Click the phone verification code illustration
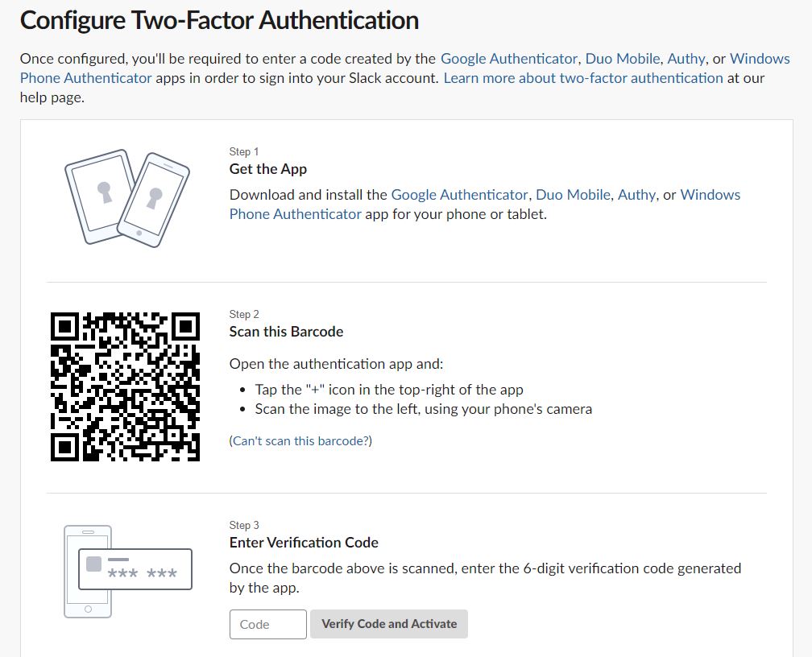Viewport: 812px width, 657px height. click(x=127, y=571)
